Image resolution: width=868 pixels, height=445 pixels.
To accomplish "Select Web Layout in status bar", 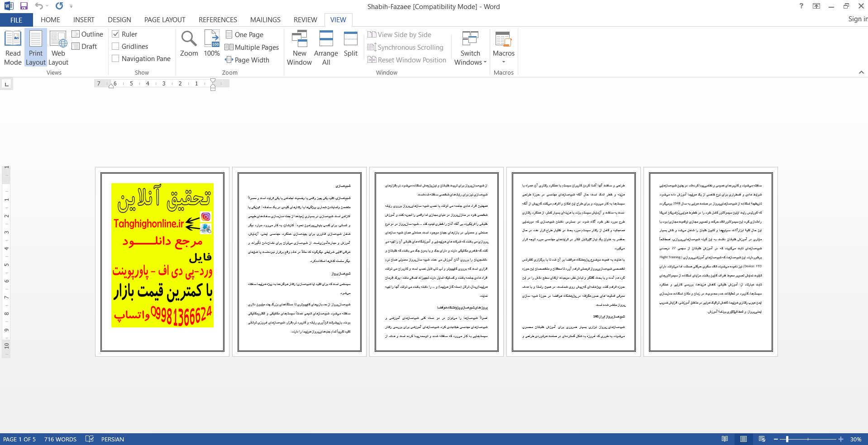I will tap(762, 439).
